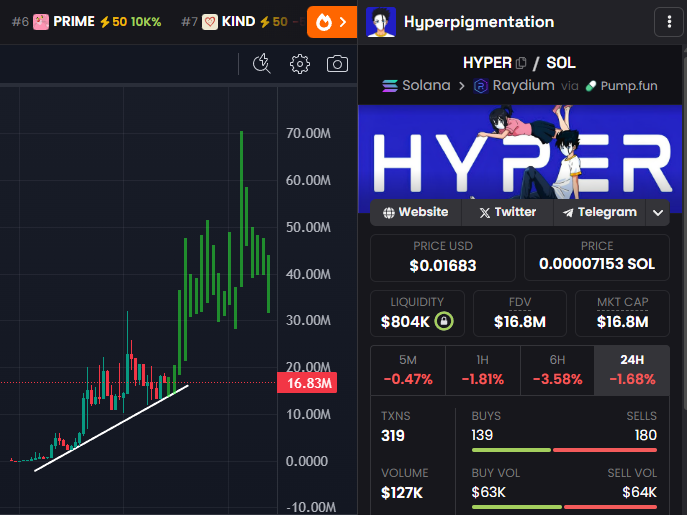Click the LIQUIDITY $804K value
Image resolution: width=687 pixels, height=515 pixels.
click(405, 322)
